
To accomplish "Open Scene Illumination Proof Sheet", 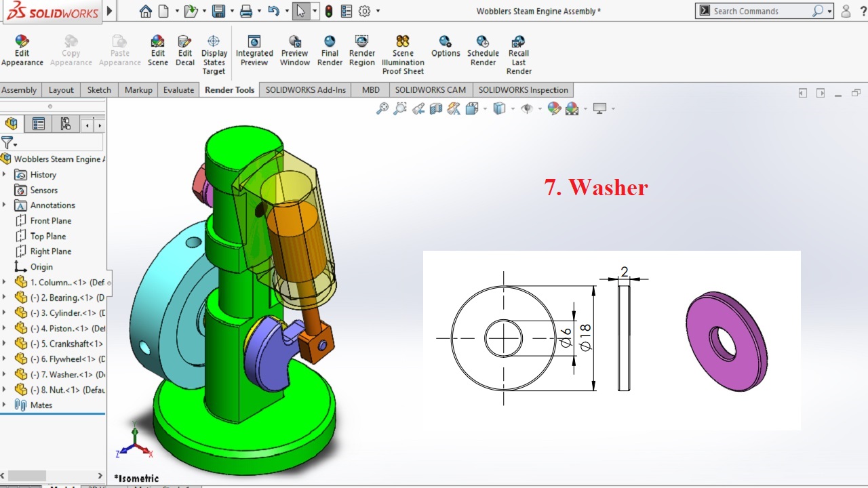I will click(403, 56).
